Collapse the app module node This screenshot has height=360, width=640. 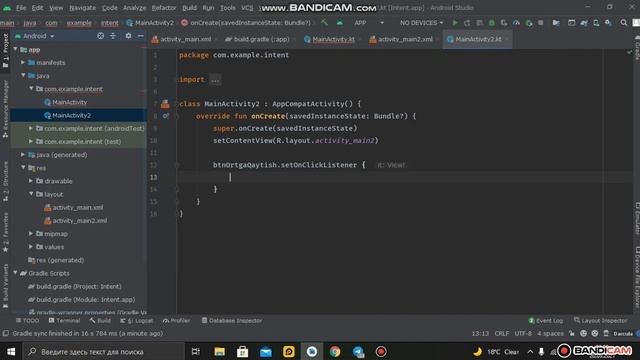click(x=16, y=49)
